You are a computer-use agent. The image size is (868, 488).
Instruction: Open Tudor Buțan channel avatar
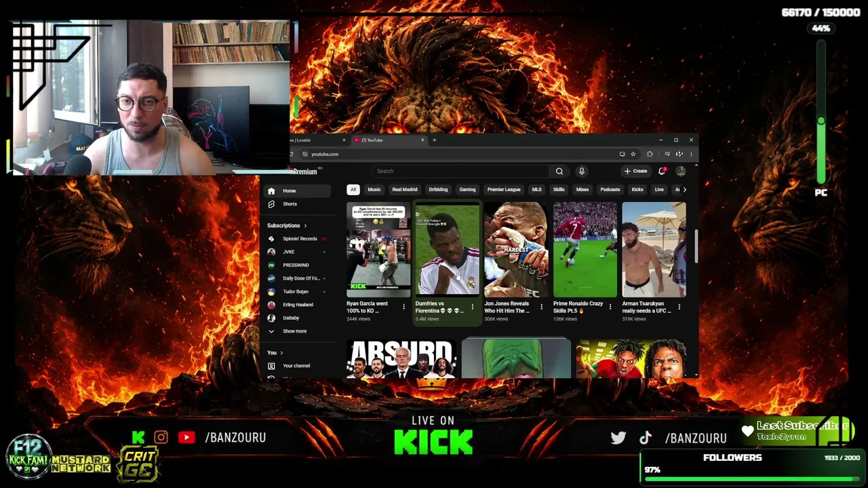(x=271, y=291)
